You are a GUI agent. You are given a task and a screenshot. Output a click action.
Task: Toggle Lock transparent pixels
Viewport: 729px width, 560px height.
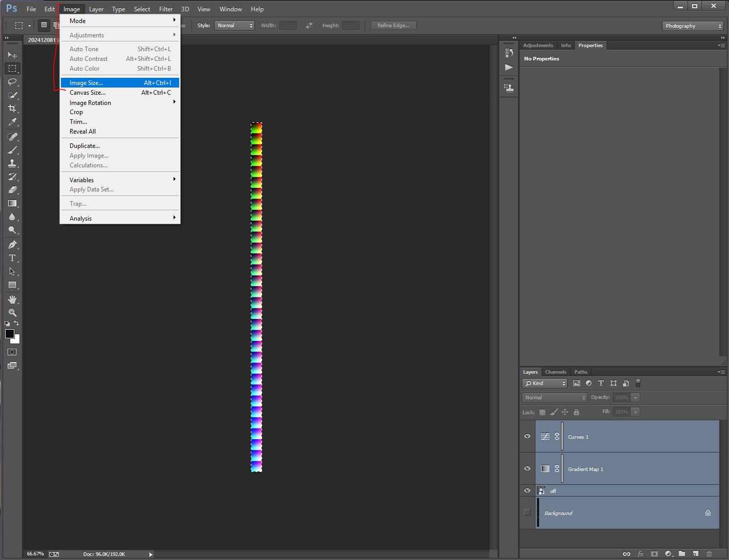click(x=543, y=412)
